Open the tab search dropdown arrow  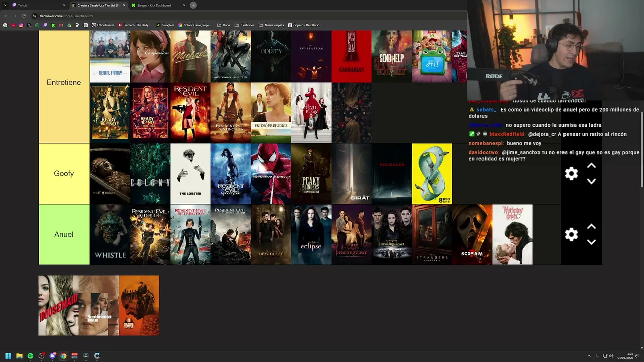pyautogui.click(x=6, y=5)
